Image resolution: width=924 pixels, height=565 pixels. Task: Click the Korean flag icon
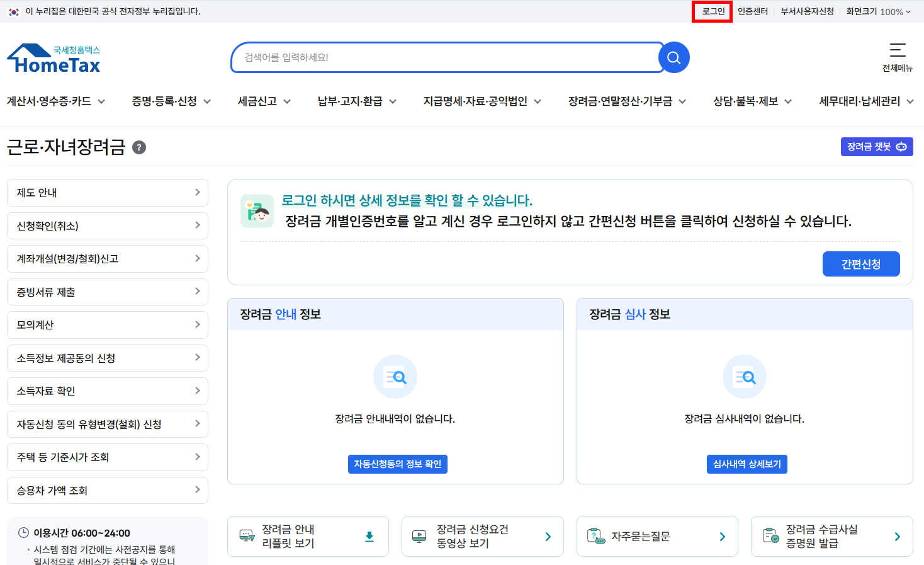[x=14, y=11]
